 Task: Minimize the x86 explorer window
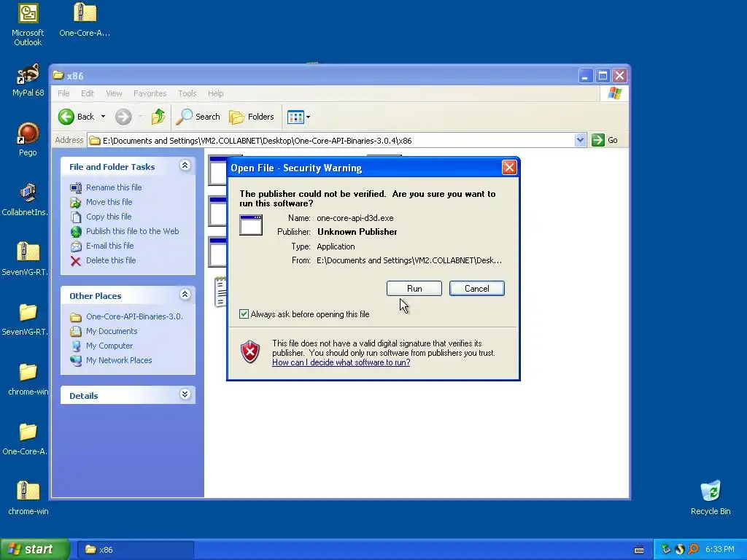(x=586, y=76)
